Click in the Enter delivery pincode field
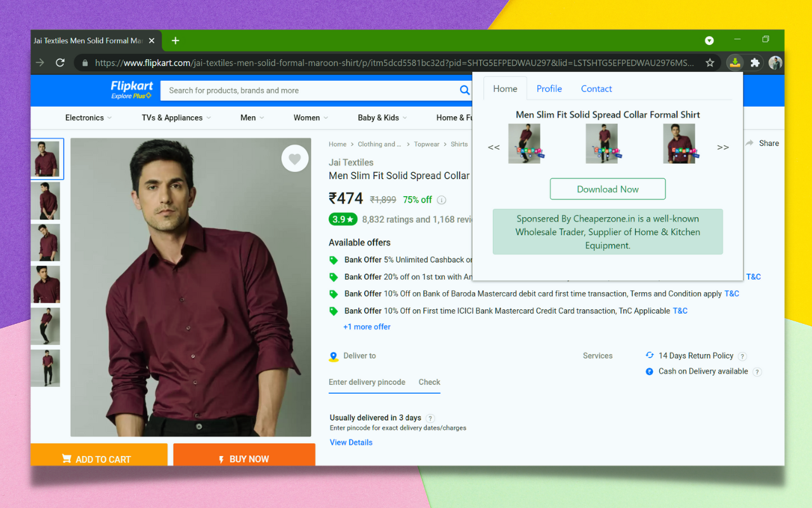Image resolution: width=812 pixels, height=508 pixels. (x=367, y=382)
